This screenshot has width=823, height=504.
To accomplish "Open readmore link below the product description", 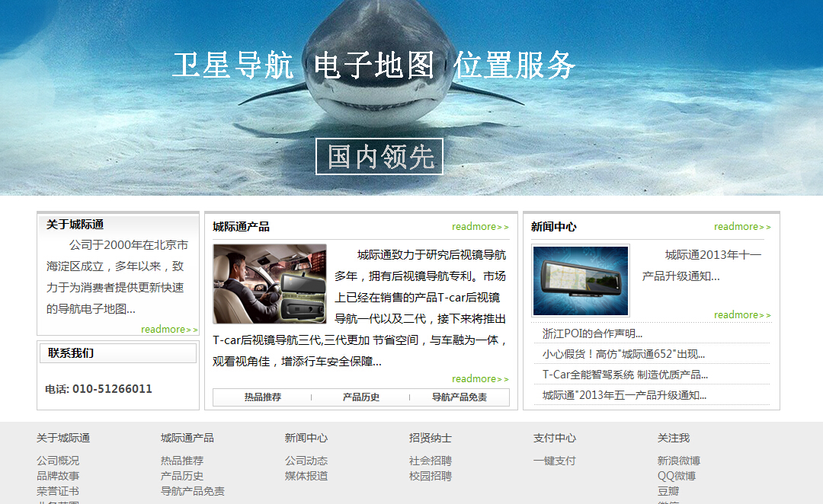I will (x=480, y=378).
